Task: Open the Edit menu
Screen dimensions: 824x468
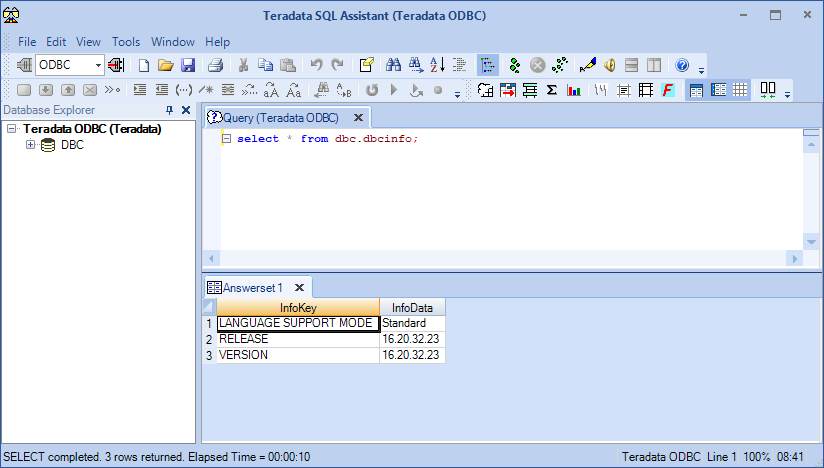Action: pos(56,41)
